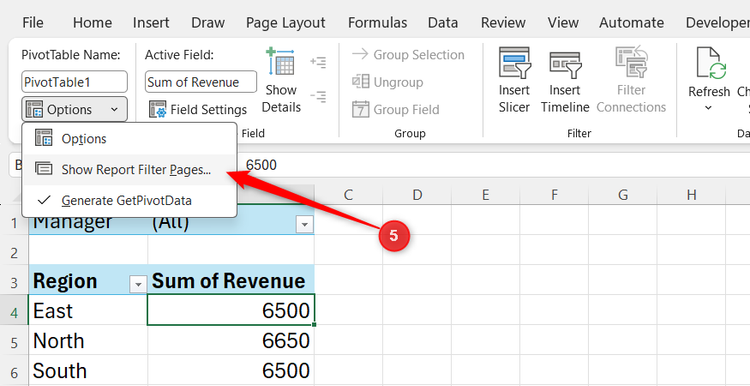Click the Expand Field icon

318,62
